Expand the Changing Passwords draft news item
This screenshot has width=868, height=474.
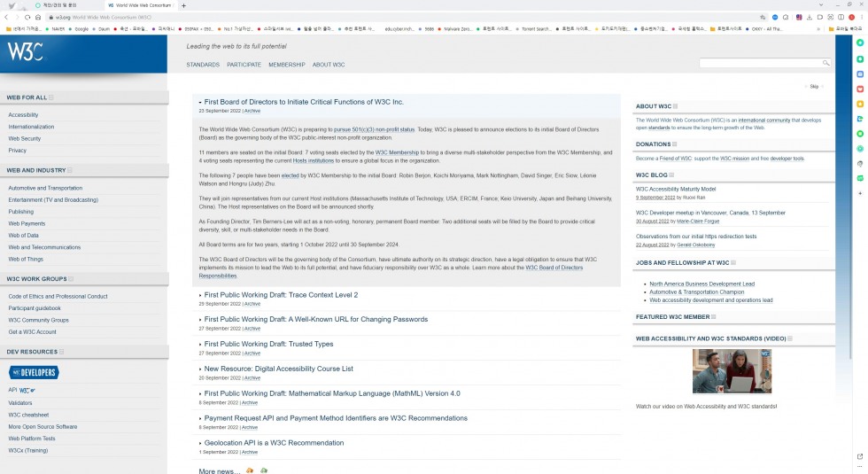[x=200, y=320]
